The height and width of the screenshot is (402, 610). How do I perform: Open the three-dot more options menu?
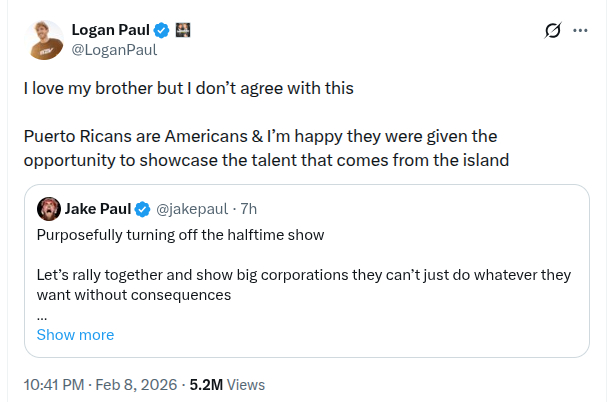580,31
